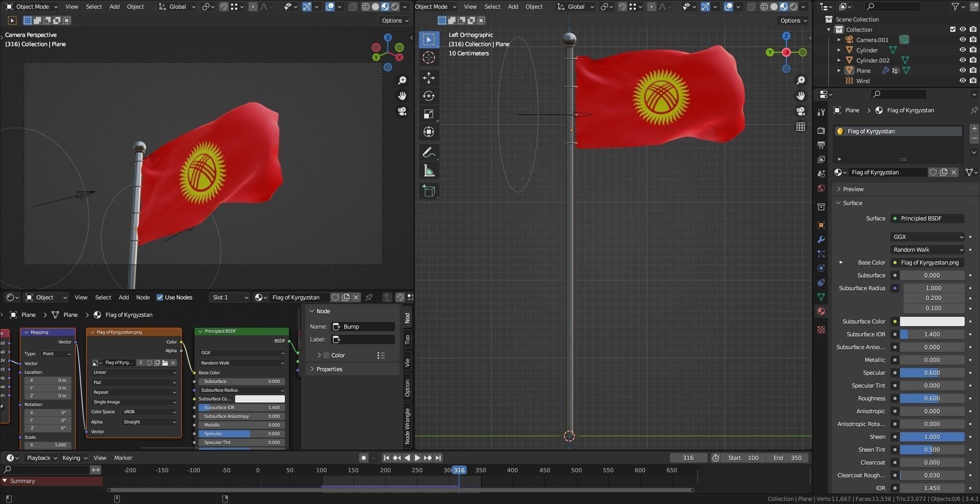Hide Wind object in the viewport
Viewport: 980px width, 504px height.
pos(963,81)
